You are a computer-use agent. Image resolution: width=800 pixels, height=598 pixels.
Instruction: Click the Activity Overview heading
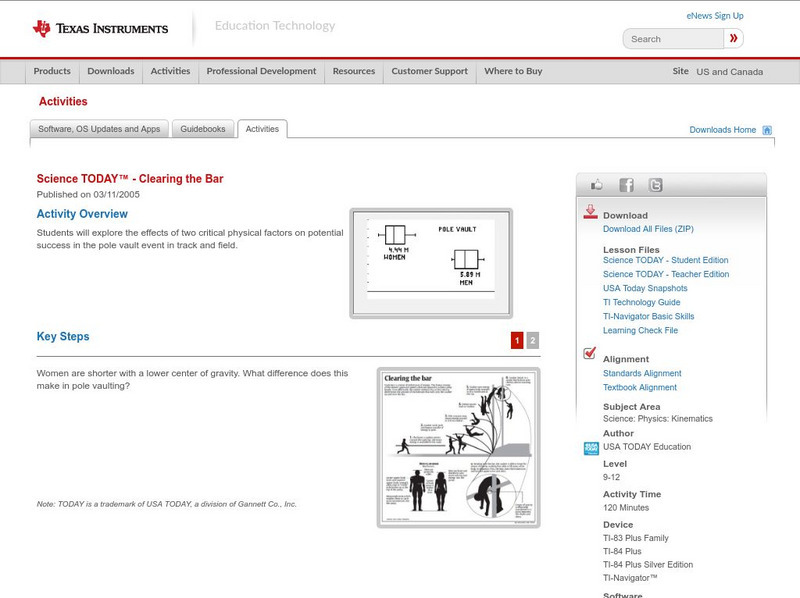tap(82, 214)
